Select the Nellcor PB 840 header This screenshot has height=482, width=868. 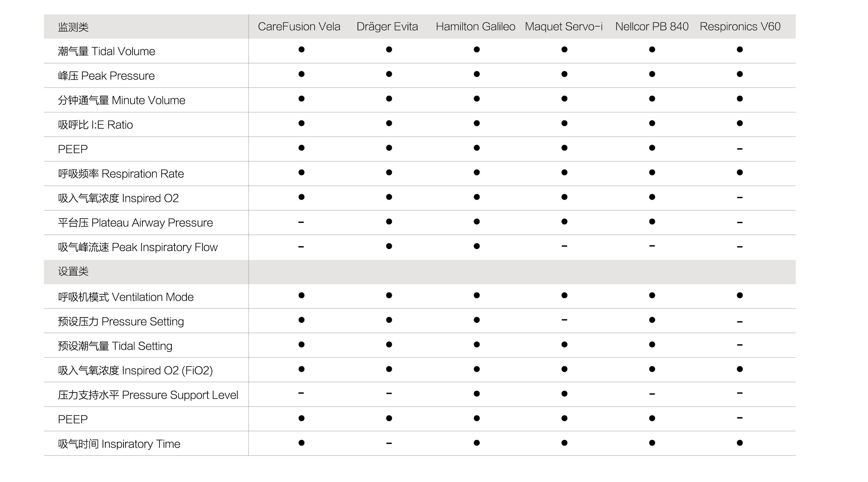pyautogui.click(x=651, y=27)
